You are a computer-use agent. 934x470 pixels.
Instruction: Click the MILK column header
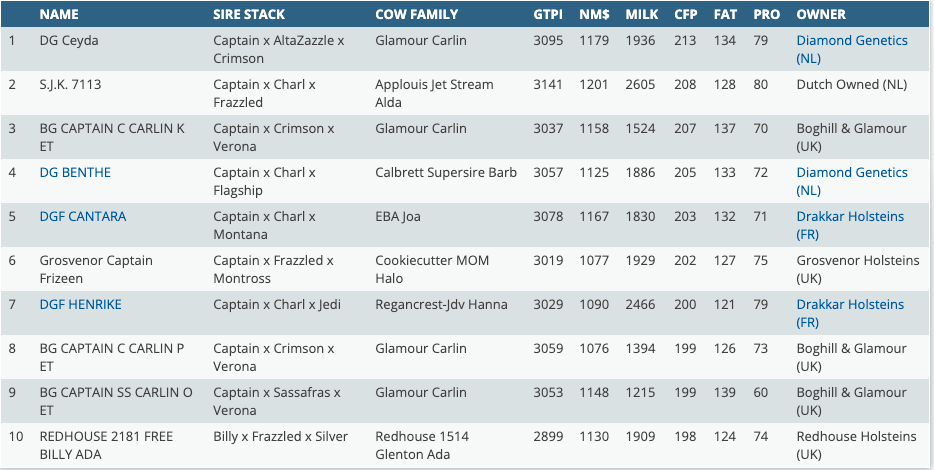[x=641, y=15]
